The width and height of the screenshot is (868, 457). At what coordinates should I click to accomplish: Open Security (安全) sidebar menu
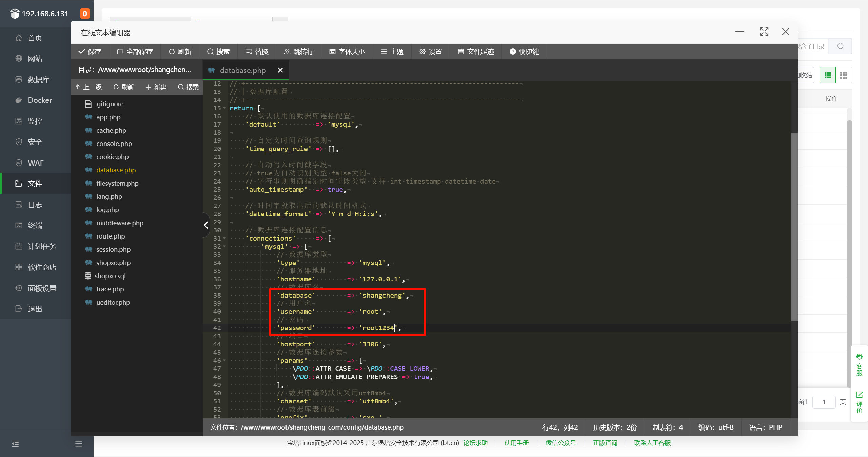point(35,142)
